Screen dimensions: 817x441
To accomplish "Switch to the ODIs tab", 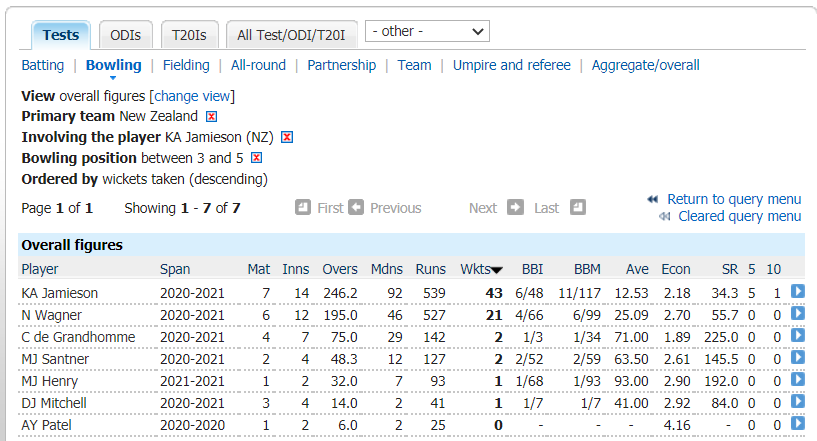I will (125, 35).
